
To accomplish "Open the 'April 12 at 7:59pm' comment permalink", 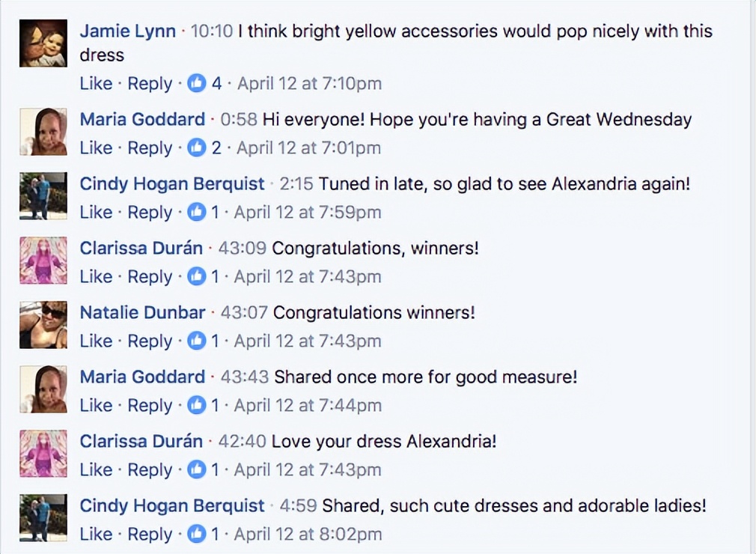I will (308, 212).
